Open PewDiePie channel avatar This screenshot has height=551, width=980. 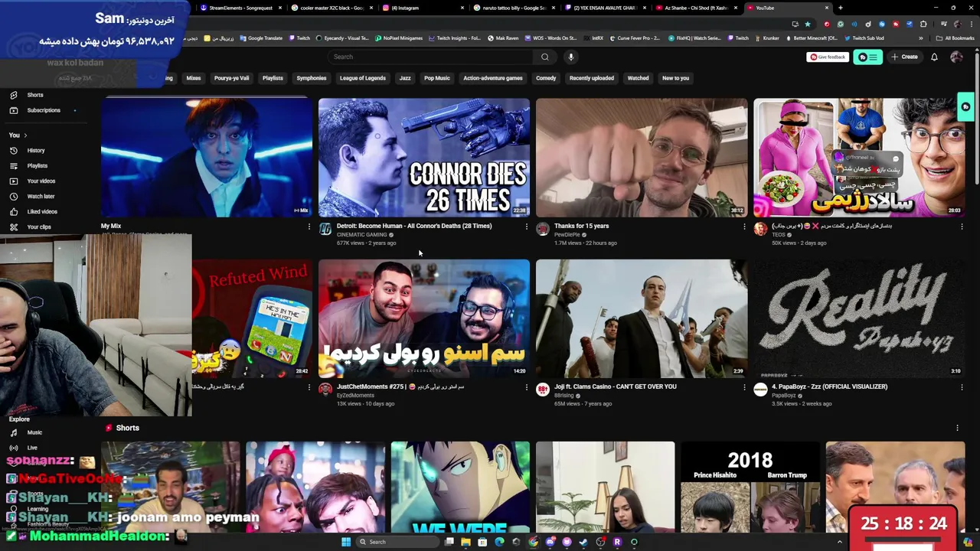click(x=543, y=229)
